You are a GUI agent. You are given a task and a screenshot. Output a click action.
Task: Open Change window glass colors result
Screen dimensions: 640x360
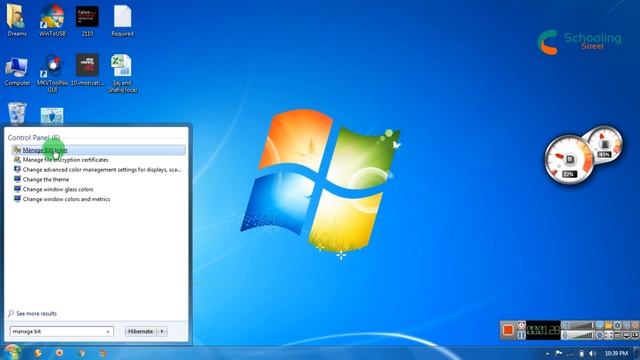98,189
